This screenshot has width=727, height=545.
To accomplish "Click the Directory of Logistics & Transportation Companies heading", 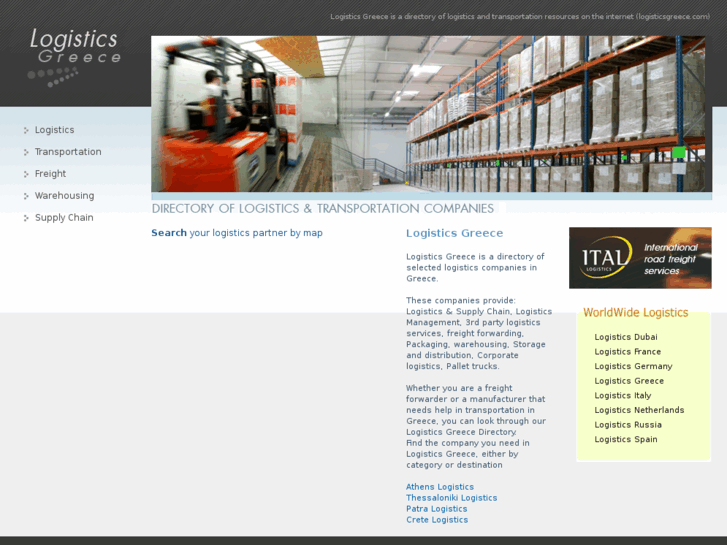I will pyautogui.click(x=323, y=208).
